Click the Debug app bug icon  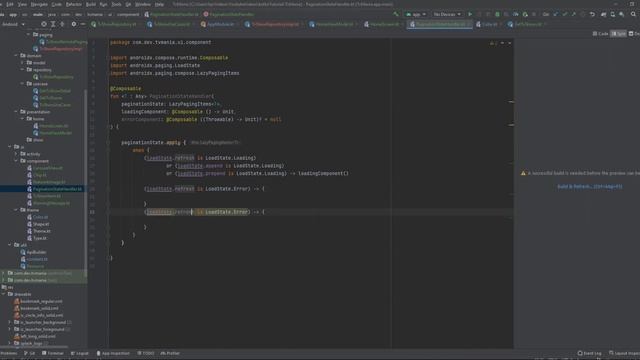click(497, 14)
